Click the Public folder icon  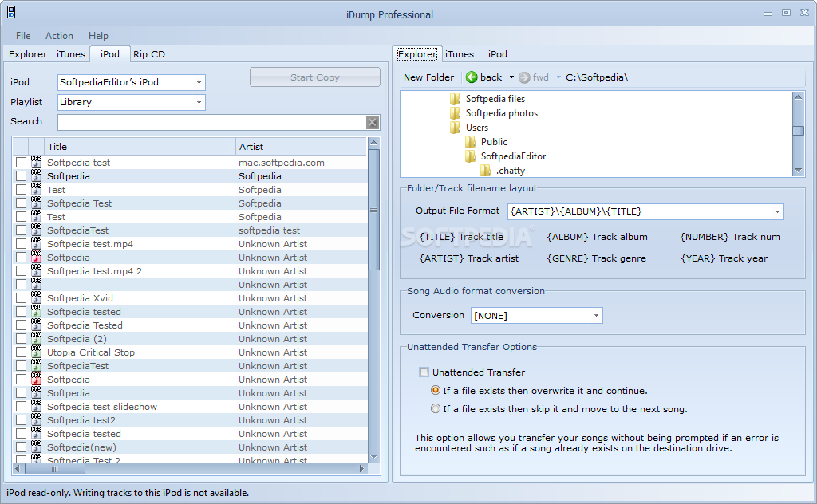tap(471, 142)
